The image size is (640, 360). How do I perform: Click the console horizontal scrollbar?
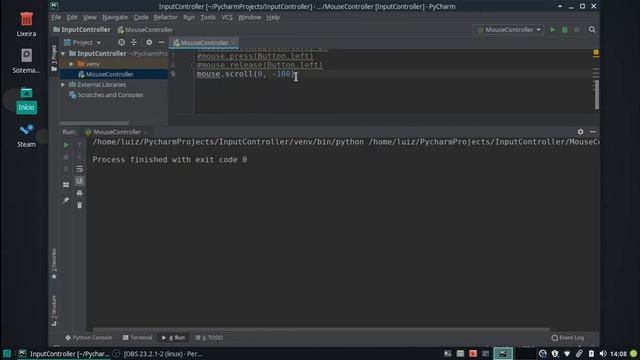(321, 329)
